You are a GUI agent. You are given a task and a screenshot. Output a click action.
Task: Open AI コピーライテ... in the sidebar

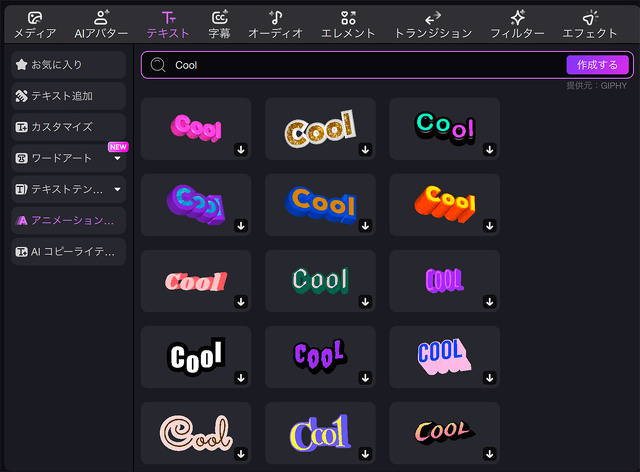click(x=69, y=252)
